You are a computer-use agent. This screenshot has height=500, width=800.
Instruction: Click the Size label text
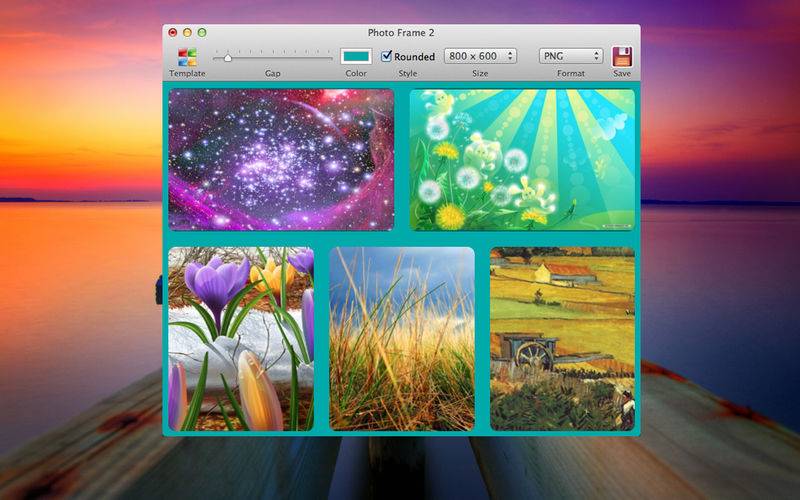(480, 73)
